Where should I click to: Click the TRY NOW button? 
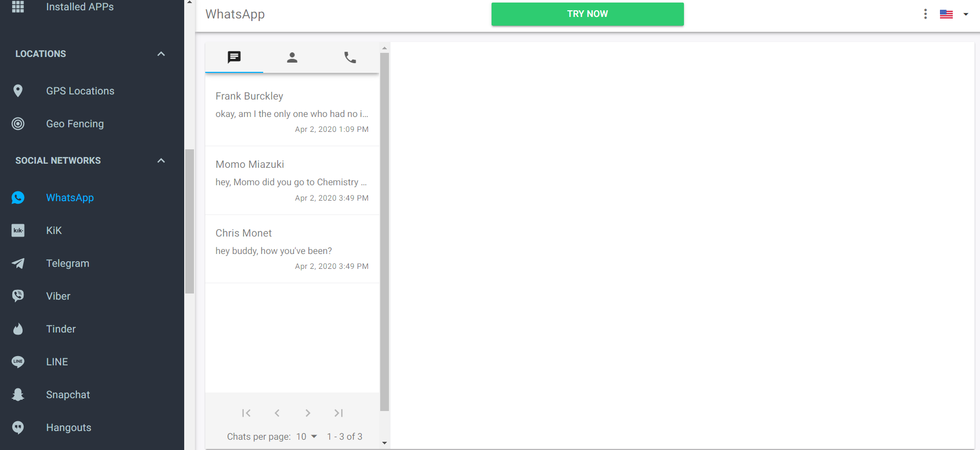(x=587, y=14)
